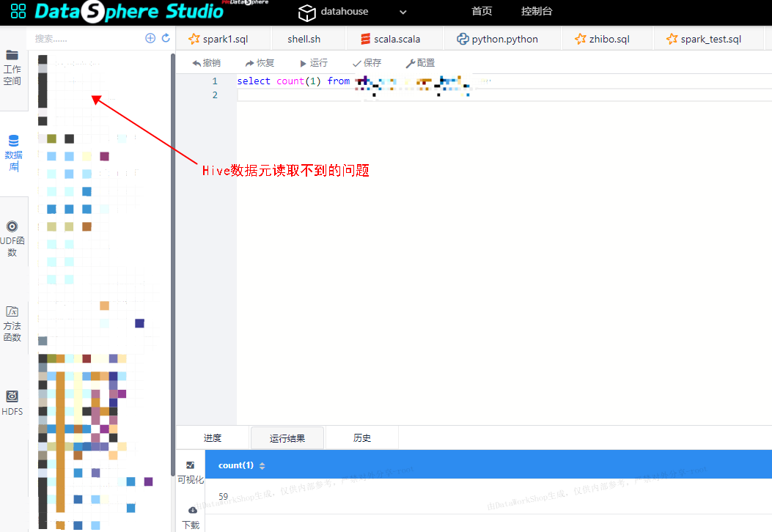The image size is (772, 532).
Task: Select the 数据库 sidebar panel
Action: pyautogui.click(x=13, y=153)
